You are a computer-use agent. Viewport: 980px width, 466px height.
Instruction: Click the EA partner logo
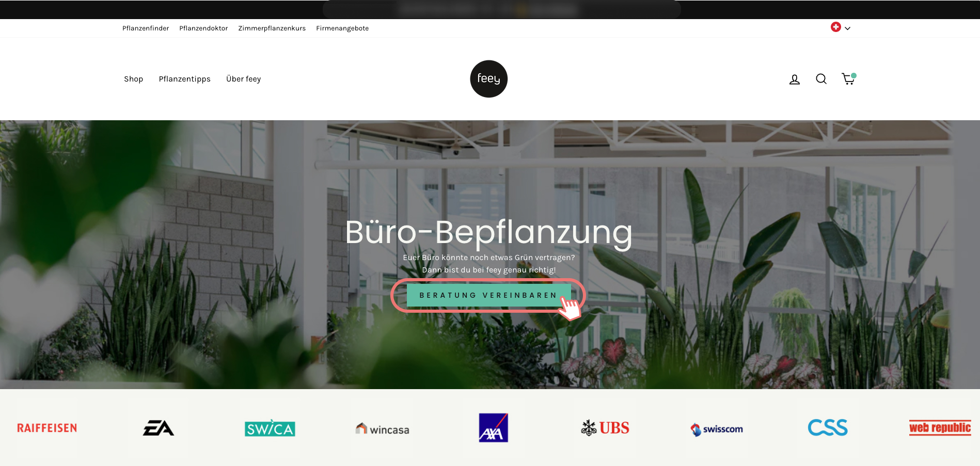[159, 428]
